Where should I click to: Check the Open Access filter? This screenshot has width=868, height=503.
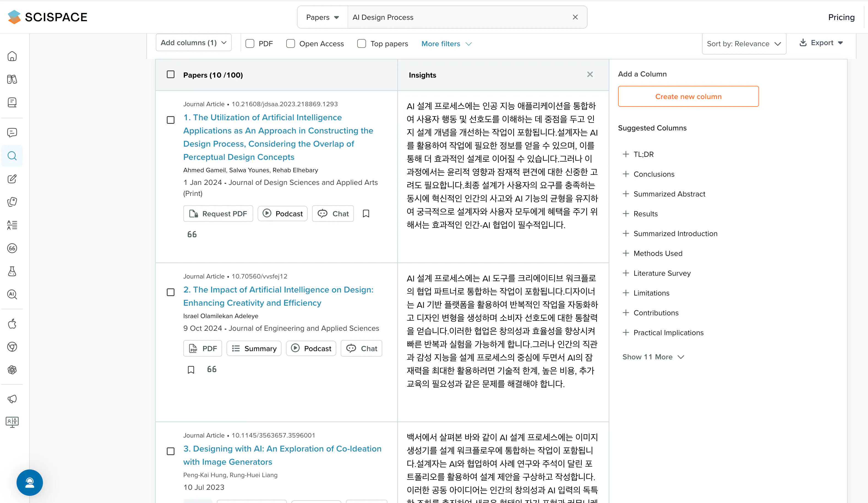[291, 43]
